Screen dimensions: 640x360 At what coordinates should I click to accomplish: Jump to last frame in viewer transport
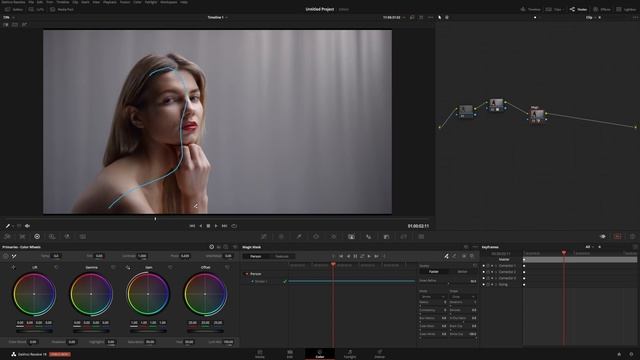(224, 226)
